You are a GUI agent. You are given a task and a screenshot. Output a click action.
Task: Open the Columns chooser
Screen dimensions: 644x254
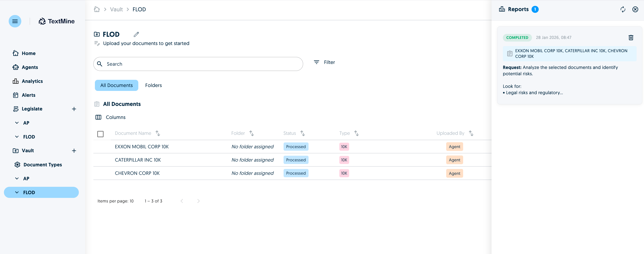click(x=111, y=117)
